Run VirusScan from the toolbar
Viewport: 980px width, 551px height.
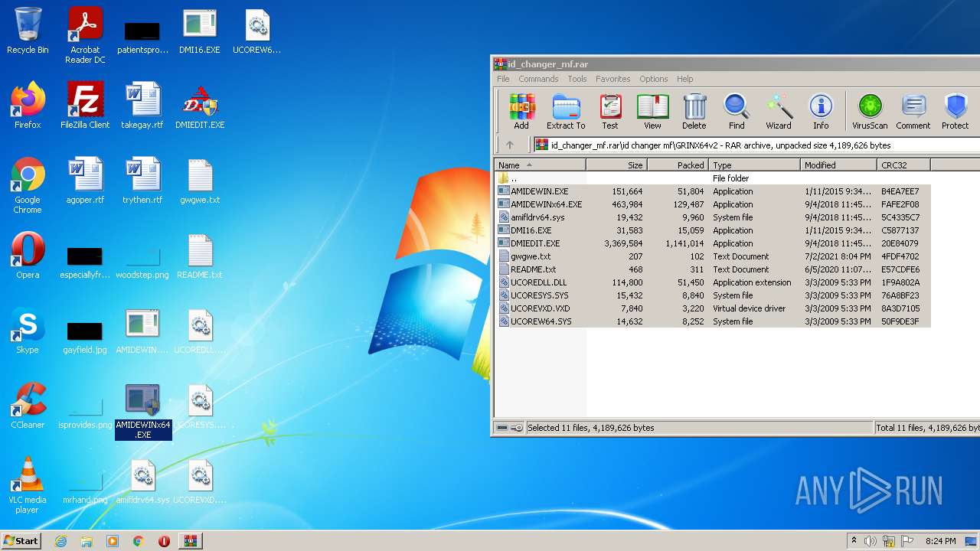[870, 112]
